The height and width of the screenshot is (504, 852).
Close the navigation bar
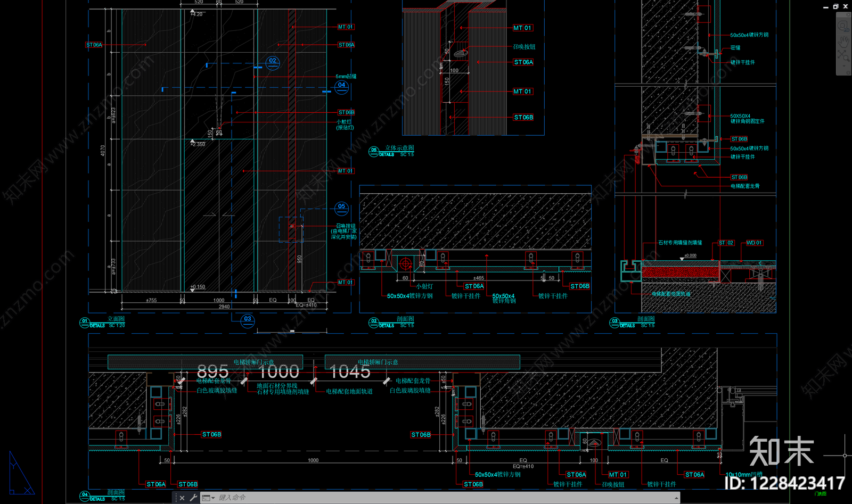848,15
